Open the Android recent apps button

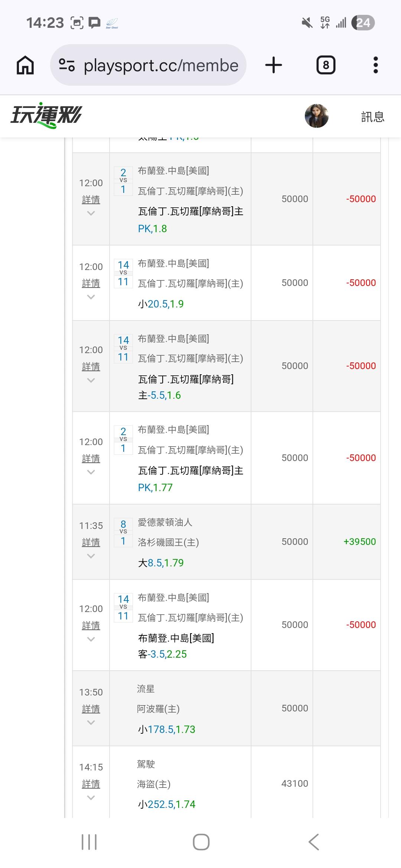89,842
